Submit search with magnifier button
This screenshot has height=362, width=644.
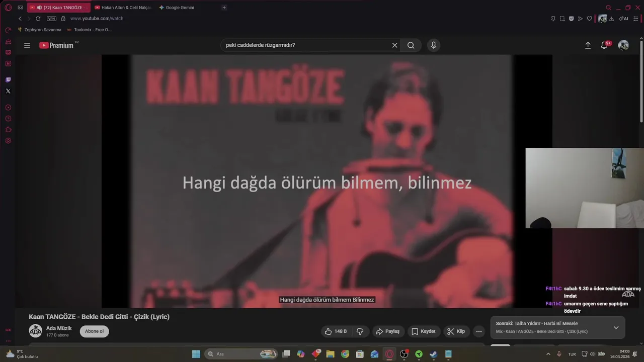[411, 45]
